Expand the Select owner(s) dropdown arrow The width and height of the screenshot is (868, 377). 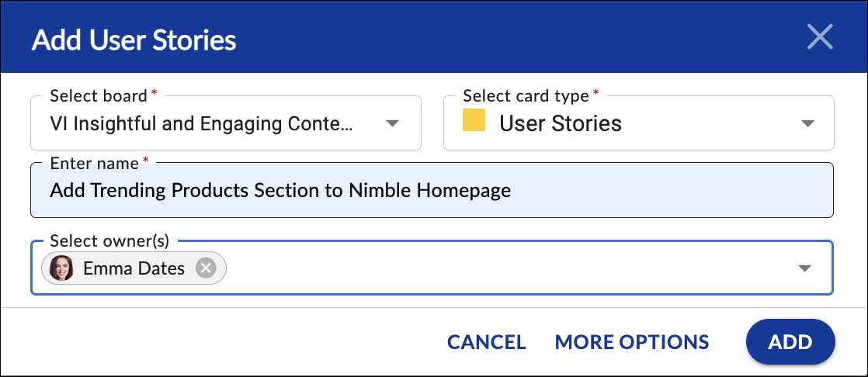804,268
